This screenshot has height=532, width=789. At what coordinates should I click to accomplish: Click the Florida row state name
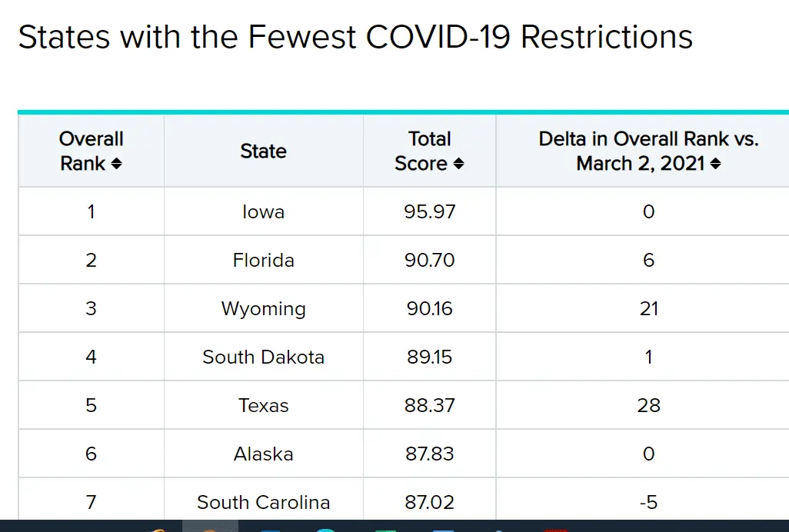pyautogui.click(x=263, y=260)
